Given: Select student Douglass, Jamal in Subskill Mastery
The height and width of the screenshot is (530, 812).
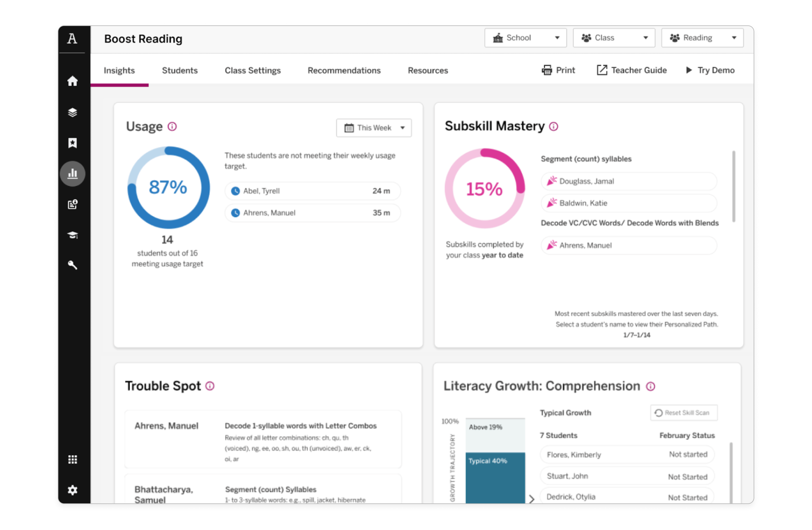Looking at the screenshot, I should point(629,181).
